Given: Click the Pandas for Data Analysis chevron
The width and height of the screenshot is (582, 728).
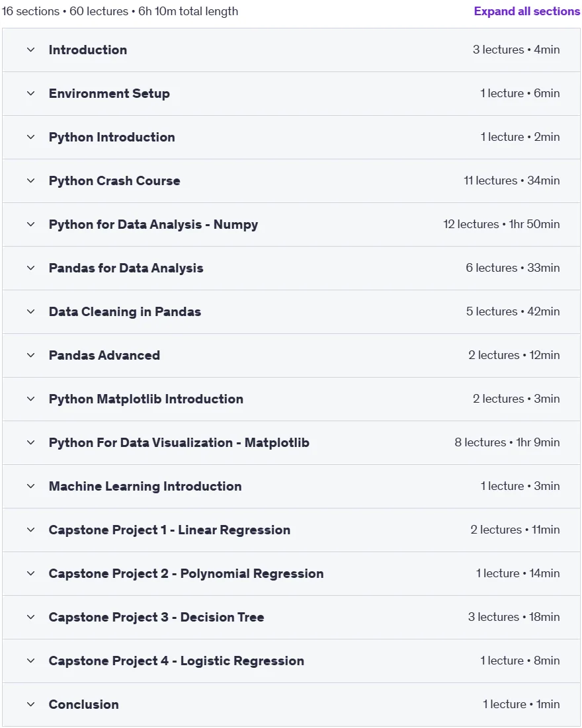Looking at the screenshot, I should coord(30,268).
